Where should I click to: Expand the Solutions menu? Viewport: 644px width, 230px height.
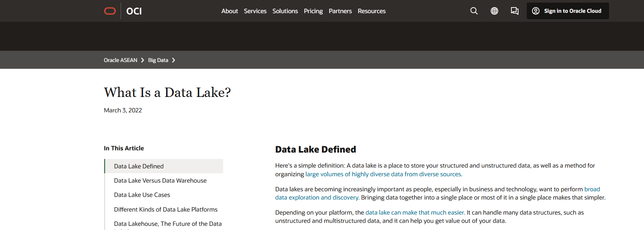point(285,11)
